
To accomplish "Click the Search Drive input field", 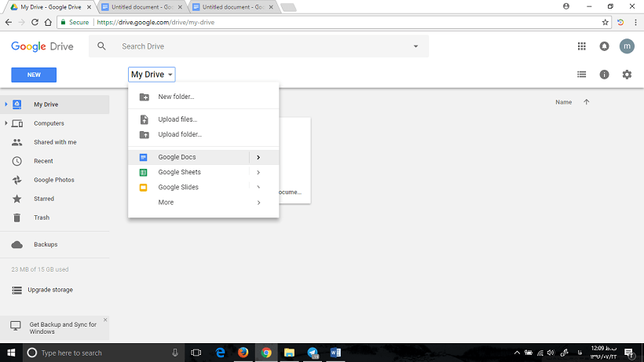I will tap(259, 46).
